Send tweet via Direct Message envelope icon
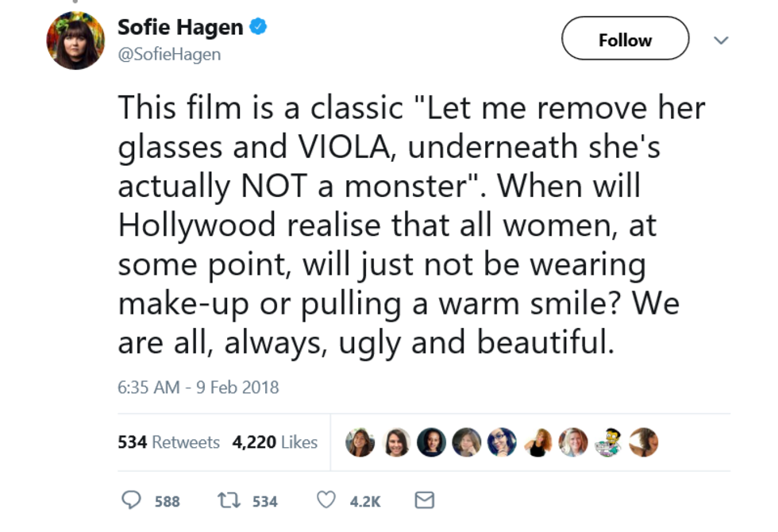The width and height of the screenshot is (778, 532). [x=425, y=500]
